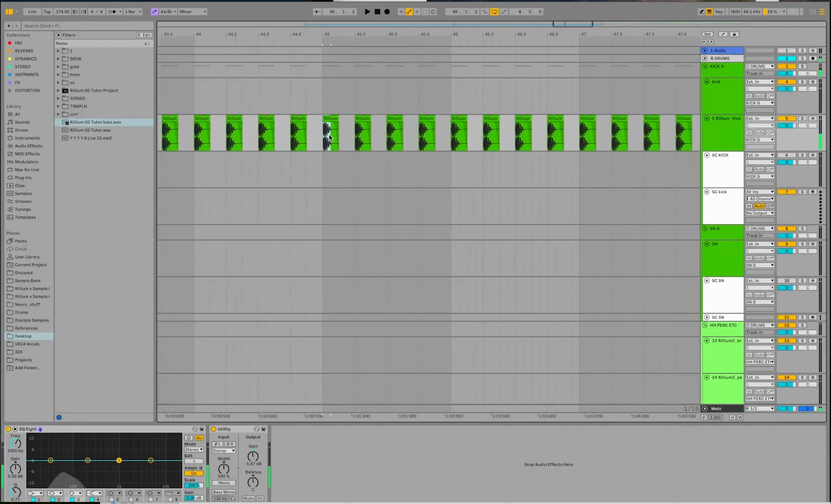Open EQ band 1 filter type dropdown
831x504 pixels.
coord(35,493)
